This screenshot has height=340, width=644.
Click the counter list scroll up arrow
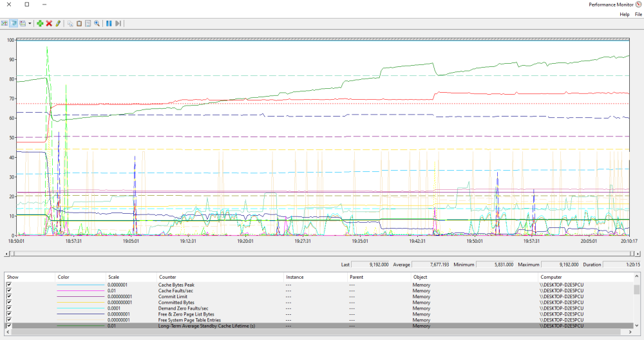click(x=637, y=276)
